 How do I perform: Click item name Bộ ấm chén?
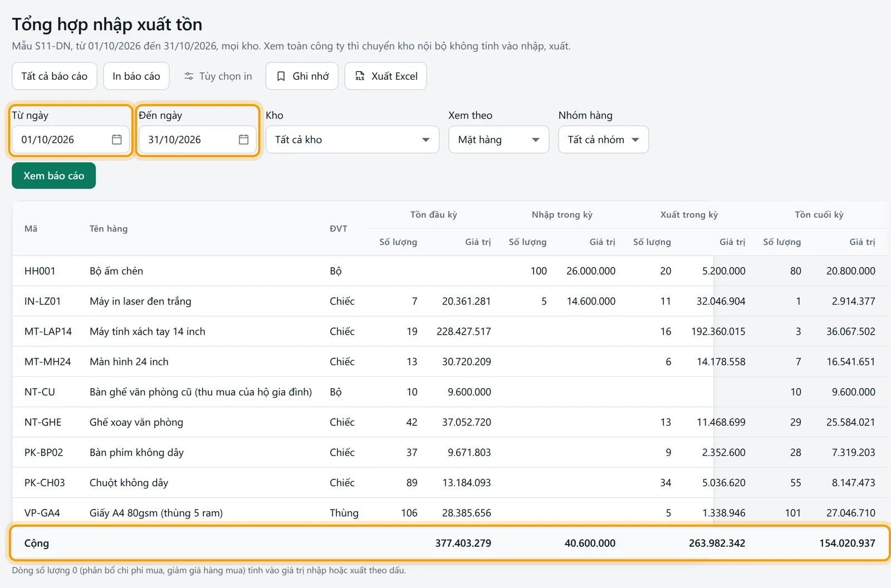(116, 271)
